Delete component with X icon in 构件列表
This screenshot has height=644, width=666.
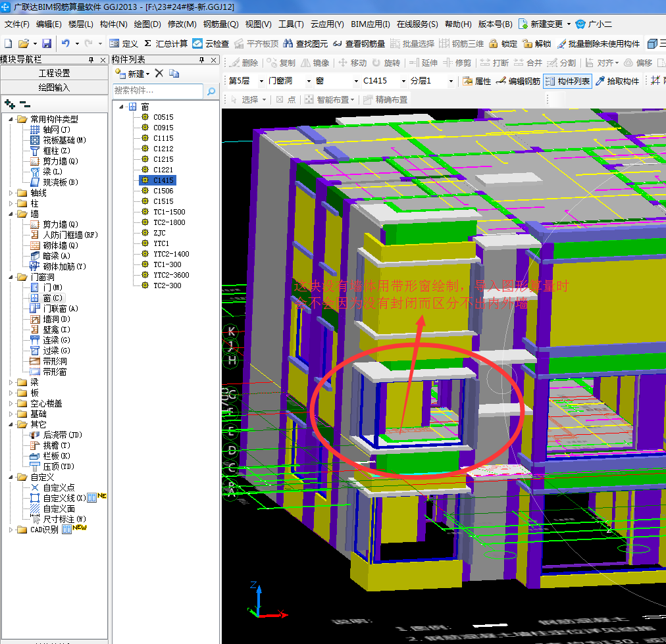coord(159,73)
